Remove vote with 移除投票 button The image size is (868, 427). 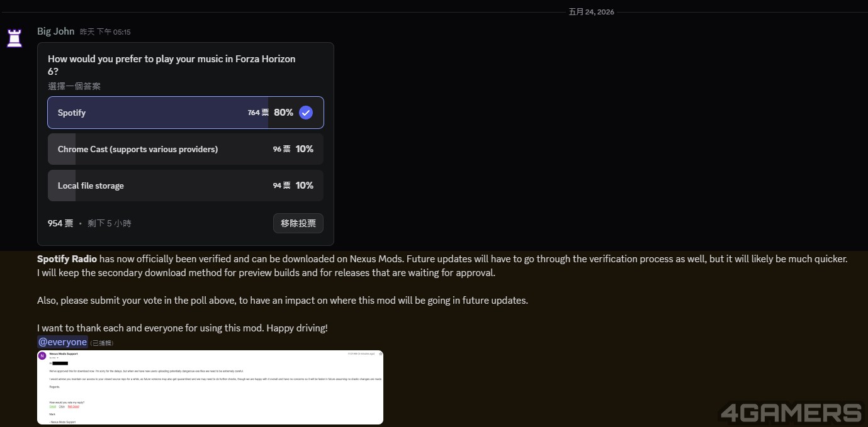click(x=298, y=223)
